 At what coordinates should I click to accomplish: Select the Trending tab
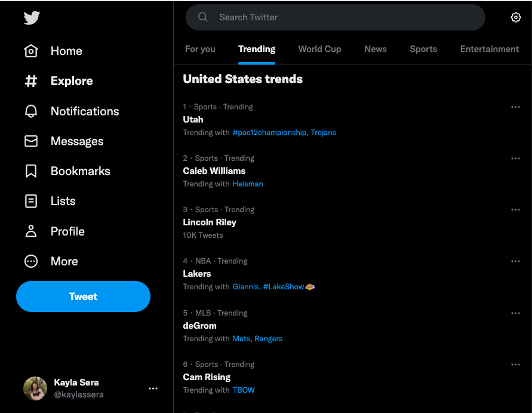257,49
